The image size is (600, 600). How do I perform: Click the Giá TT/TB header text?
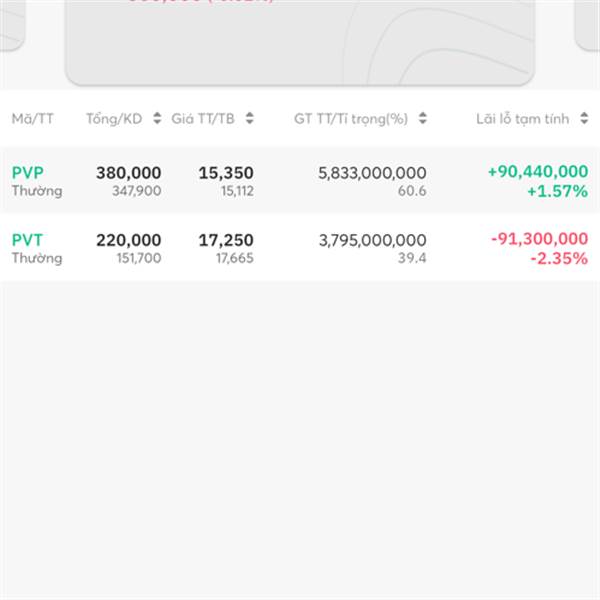click(x=204, y=119)
